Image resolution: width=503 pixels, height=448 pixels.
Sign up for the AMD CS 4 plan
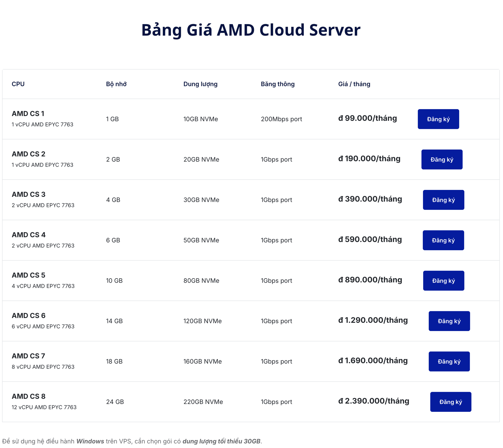(443, 240)
